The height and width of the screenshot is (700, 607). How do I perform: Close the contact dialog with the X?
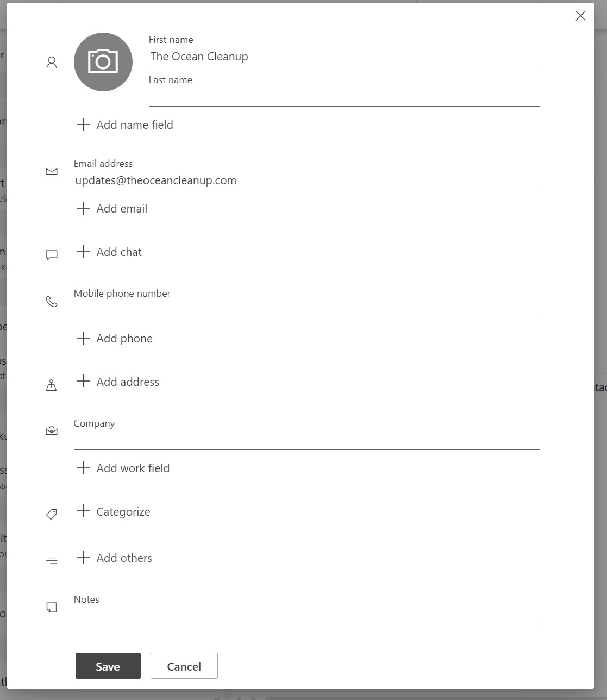[580, 16]
